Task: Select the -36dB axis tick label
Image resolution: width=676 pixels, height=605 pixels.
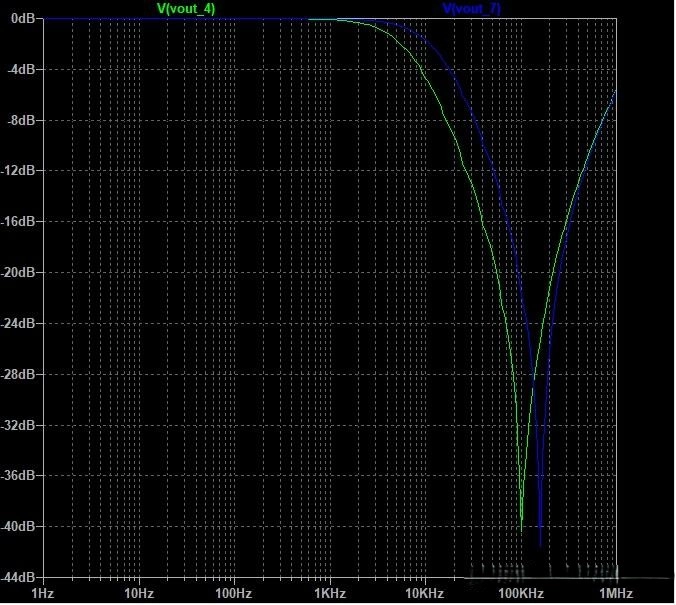Action: (x=18, y=476)
